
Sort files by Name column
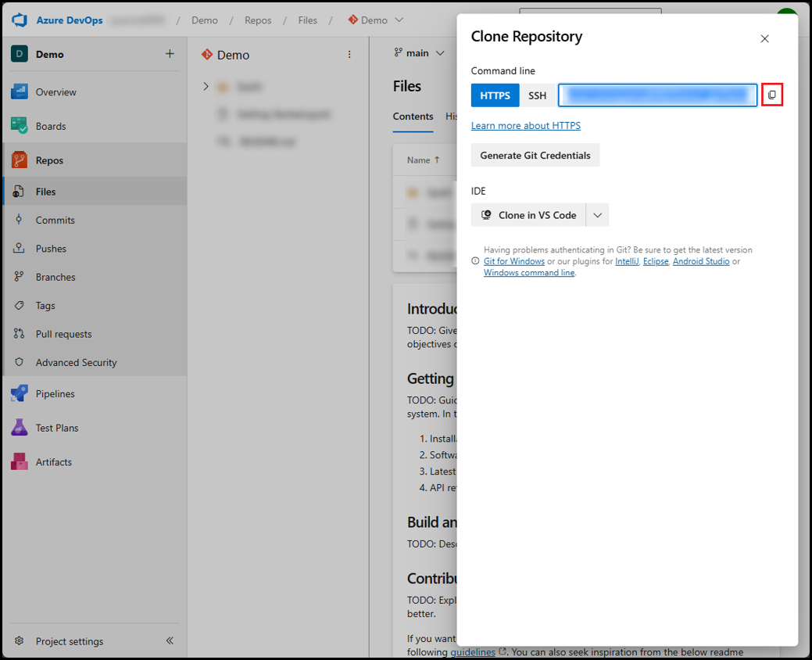click(423, 160)
